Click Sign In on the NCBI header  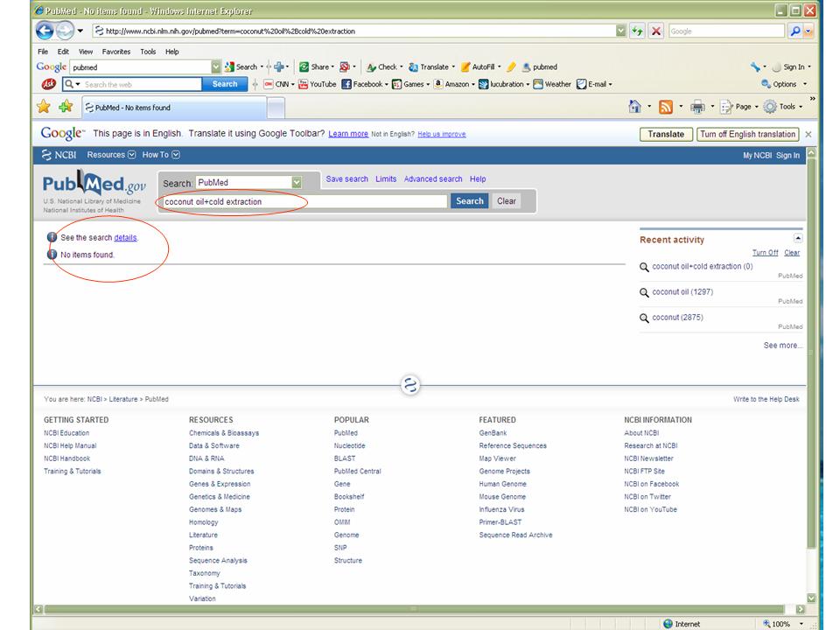[x=787, y=156]
